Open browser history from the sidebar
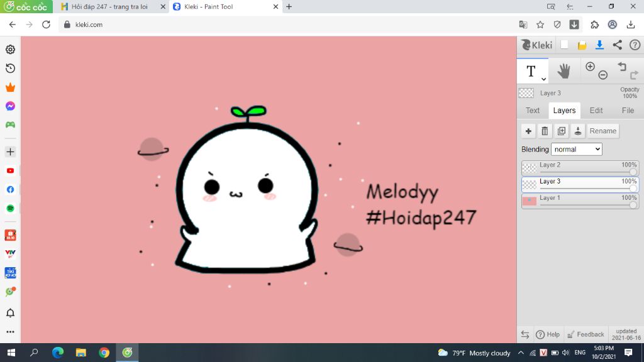Viewport: 644px width, 362px height. point(10,68)
